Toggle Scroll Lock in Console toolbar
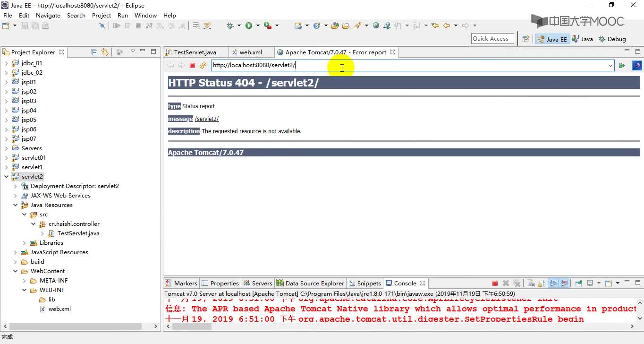 click(x=543, y=283)
